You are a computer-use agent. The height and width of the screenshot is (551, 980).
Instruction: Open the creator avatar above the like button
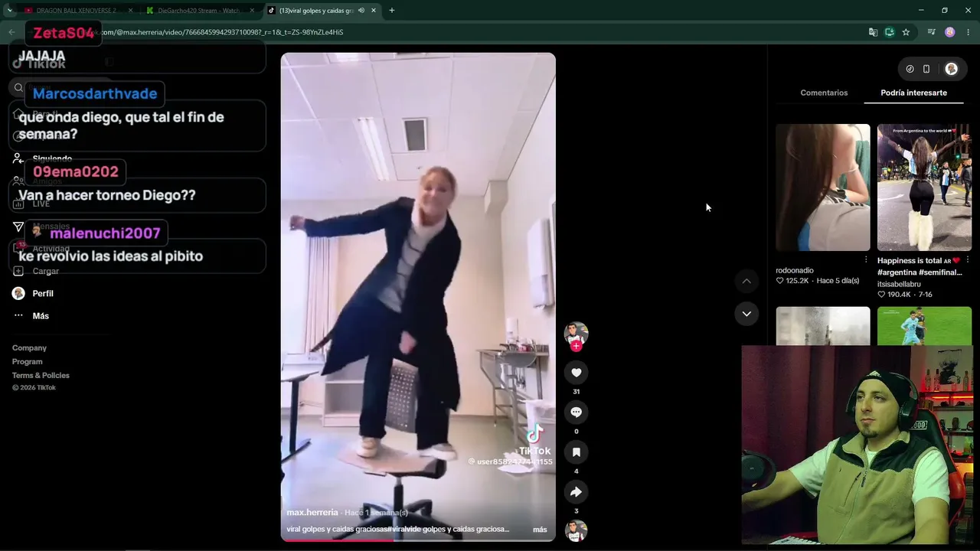[x=576, y=333]
